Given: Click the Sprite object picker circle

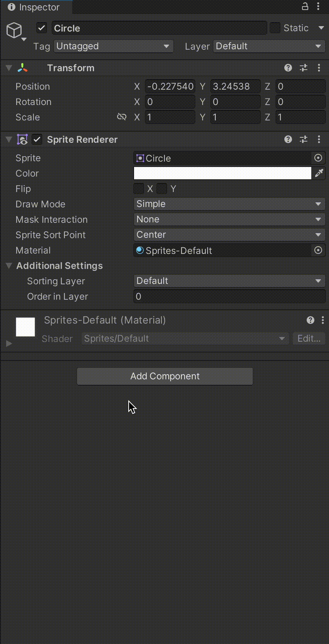Looking at the screenshot, I should click(318, 158).
